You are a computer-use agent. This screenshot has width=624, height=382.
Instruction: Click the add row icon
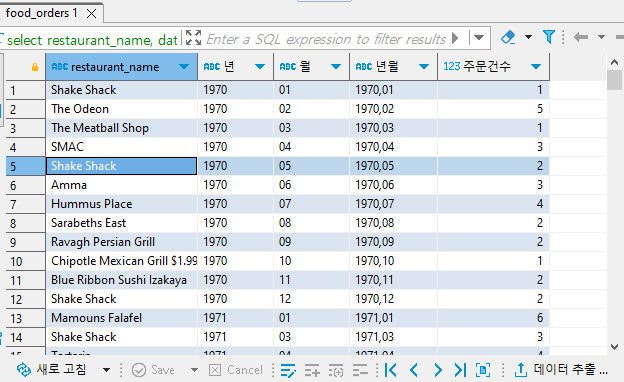pyautogui.click(x=312, y=370)
